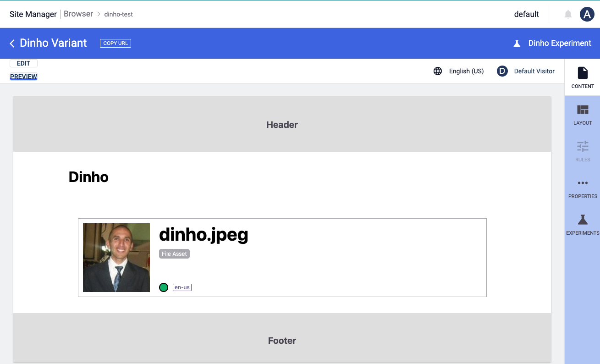
Task: Open the Content panel
Action: (x=582, y=78)
